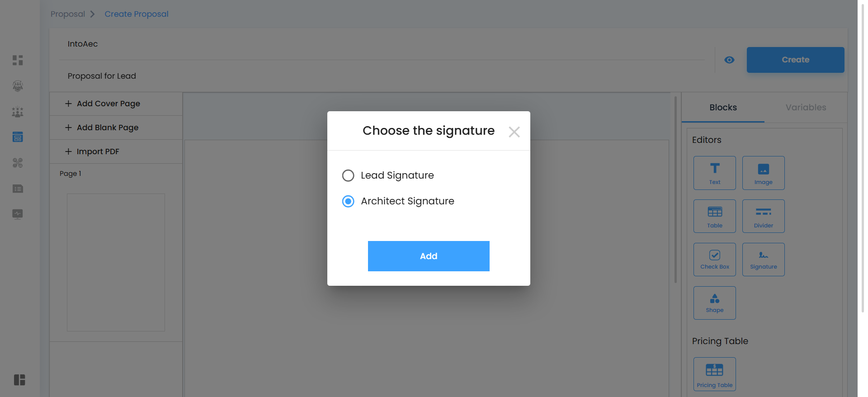Image resolution: width=868 pixels, height=397 pixels.
Task: Select the Text editor block
Action: [x=714, y=173]
